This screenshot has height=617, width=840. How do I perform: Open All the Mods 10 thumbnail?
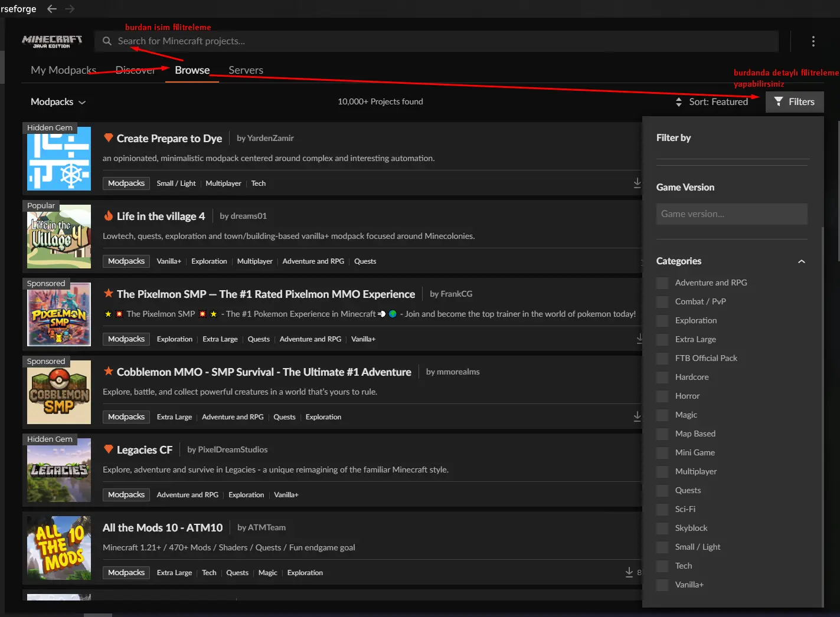pyautogui.click(x=59, y=548)
